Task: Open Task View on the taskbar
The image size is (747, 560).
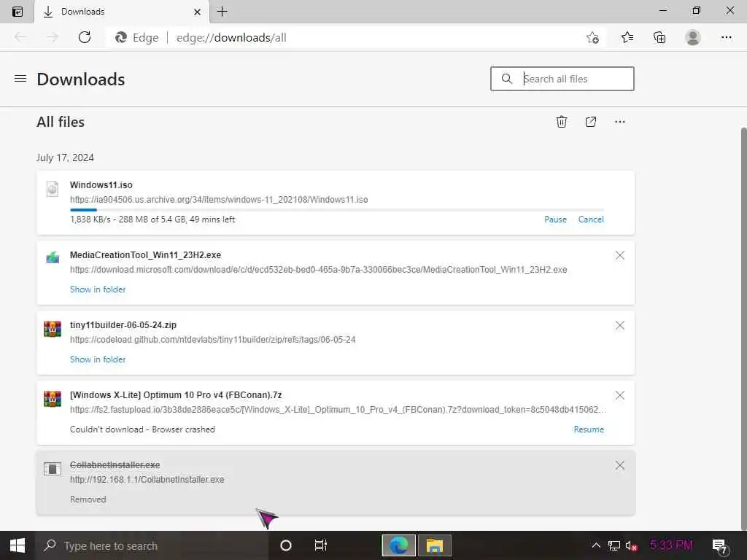Action: (321, 545)
